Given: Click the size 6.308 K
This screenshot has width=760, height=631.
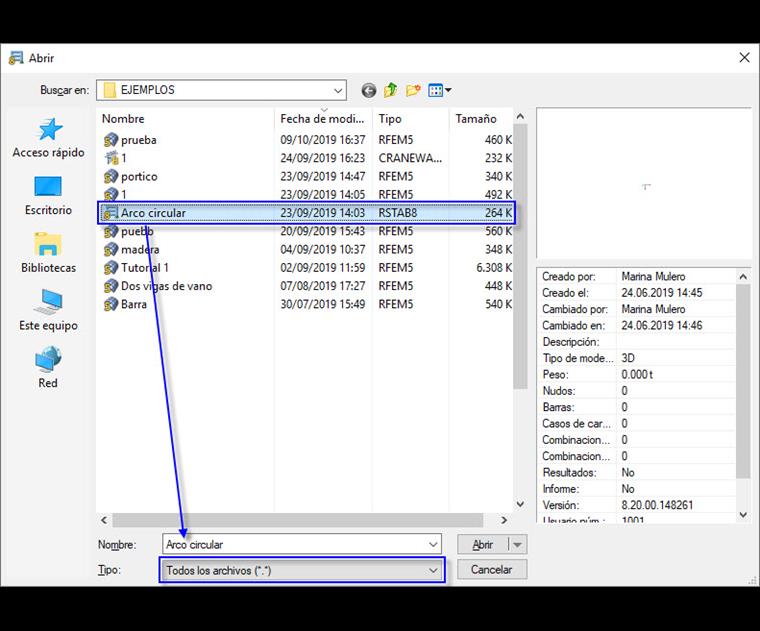Looking at the screenshot, I should [x=493, y=268].
